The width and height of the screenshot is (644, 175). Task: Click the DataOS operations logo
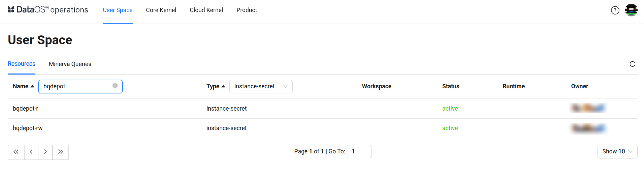click(47, 10)
